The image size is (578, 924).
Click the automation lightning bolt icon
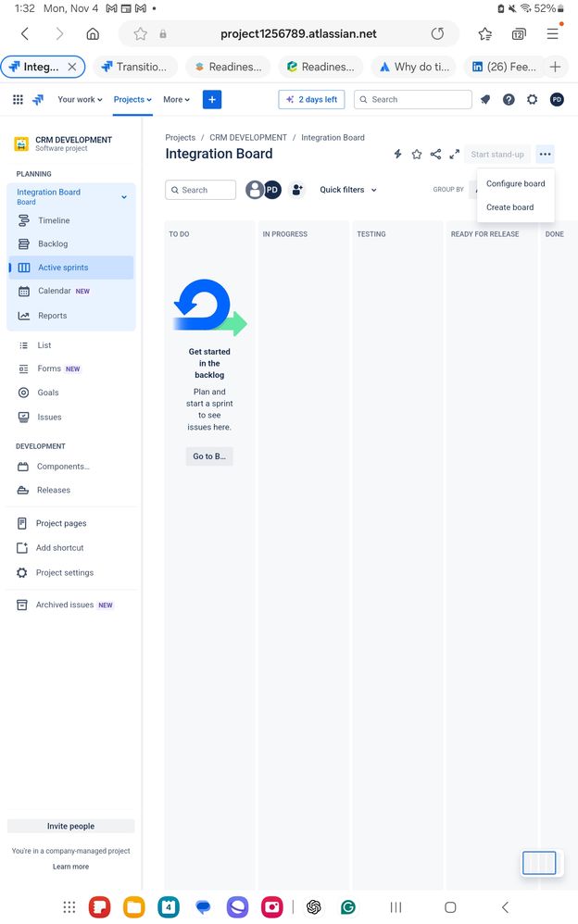point(397,155)
